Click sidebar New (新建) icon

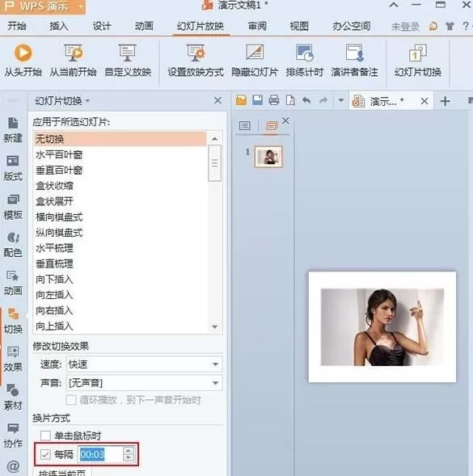13,130
